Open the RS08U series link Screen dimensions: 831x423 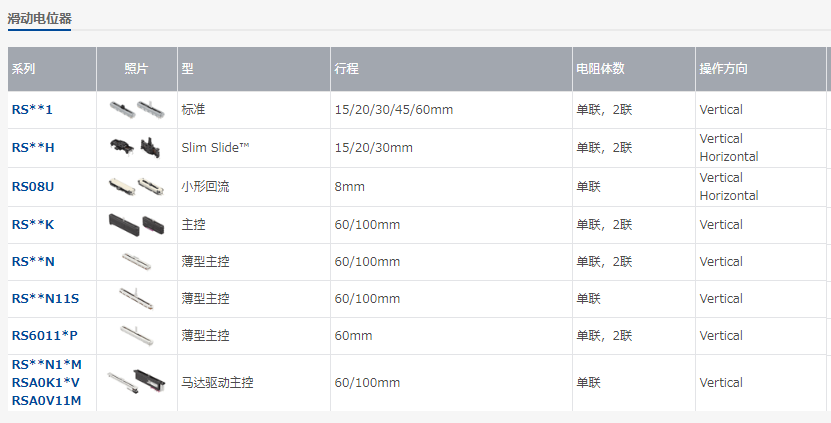(34, 187)
